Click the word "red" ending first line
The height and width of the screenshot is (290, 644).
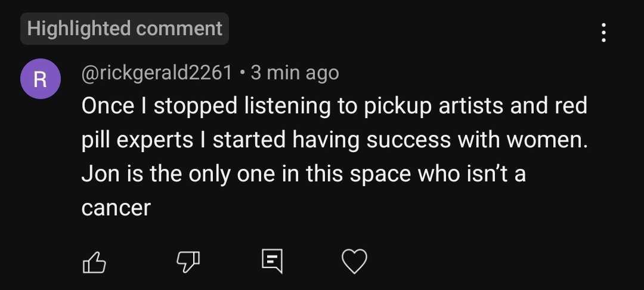570,106
